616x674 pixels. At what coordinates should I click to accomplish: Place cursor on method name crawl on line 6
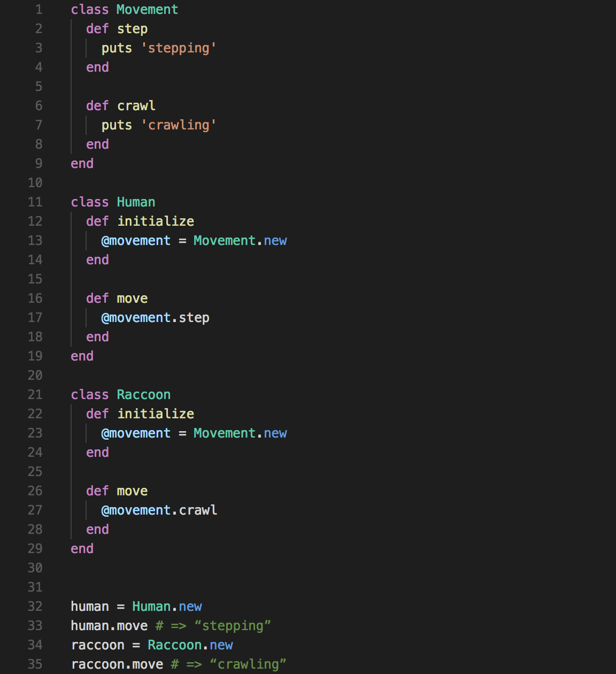[x=136, y=106]
